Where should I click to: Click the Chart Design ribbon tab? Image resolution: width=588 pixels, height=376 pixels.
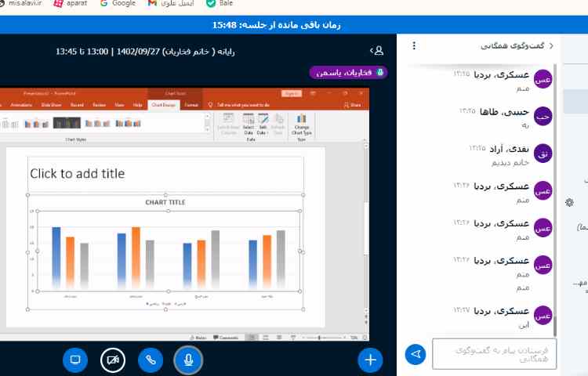pos(164,104)
